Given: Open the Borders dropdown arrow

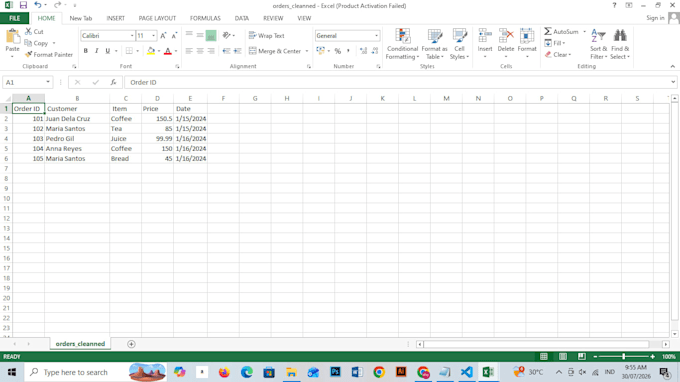Looking at the screenshot, I should pyautogui.click(x=137, y=51).
